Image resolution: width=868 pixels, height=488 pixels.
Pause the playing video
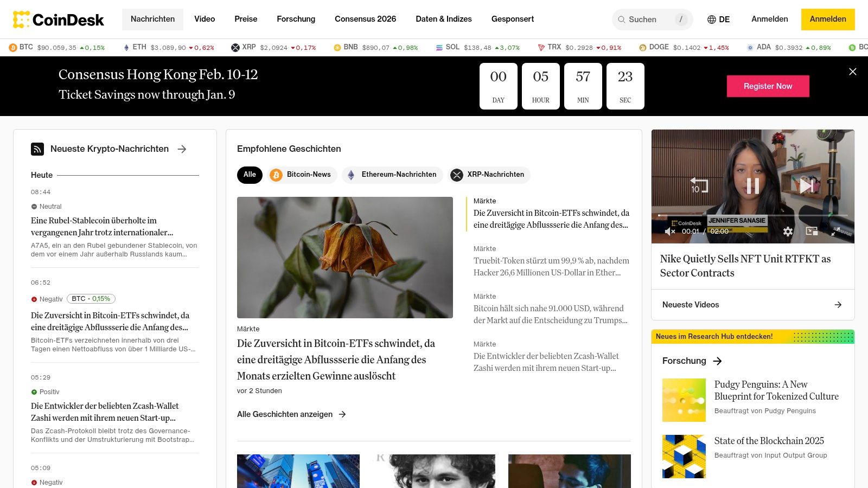(x=753, y=186)
